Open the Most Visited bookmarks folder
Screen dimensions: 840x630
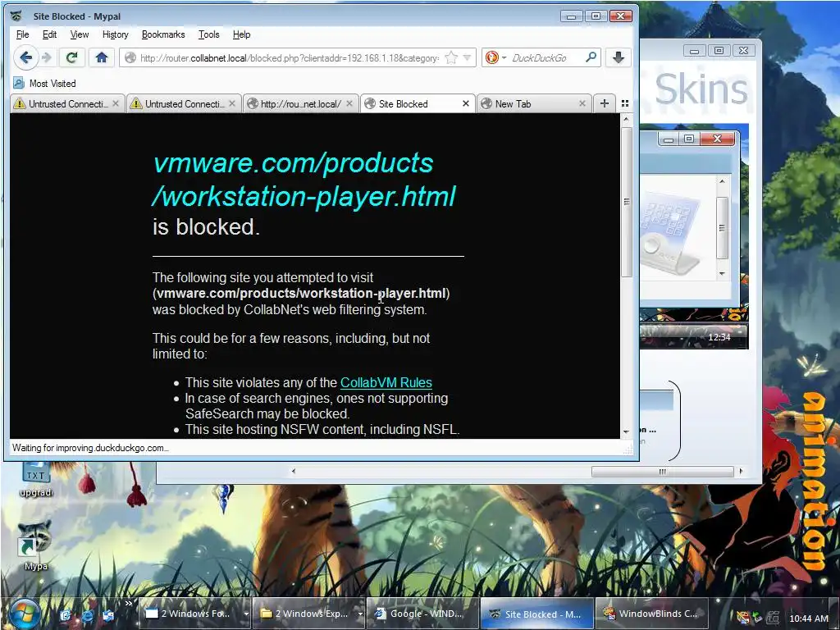(x=45, y=83)
